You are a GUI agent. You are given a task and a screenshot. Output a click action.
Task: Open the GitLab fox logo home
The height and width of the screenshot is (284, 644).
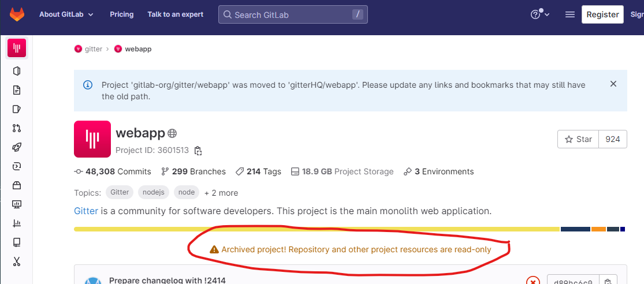(17, 15)
